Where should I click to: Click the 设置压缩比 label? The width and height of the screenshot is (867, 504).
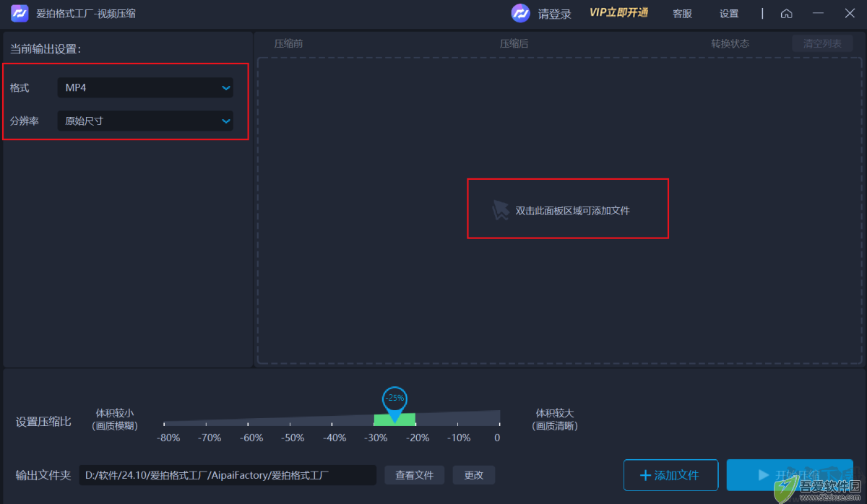point(43,421)
